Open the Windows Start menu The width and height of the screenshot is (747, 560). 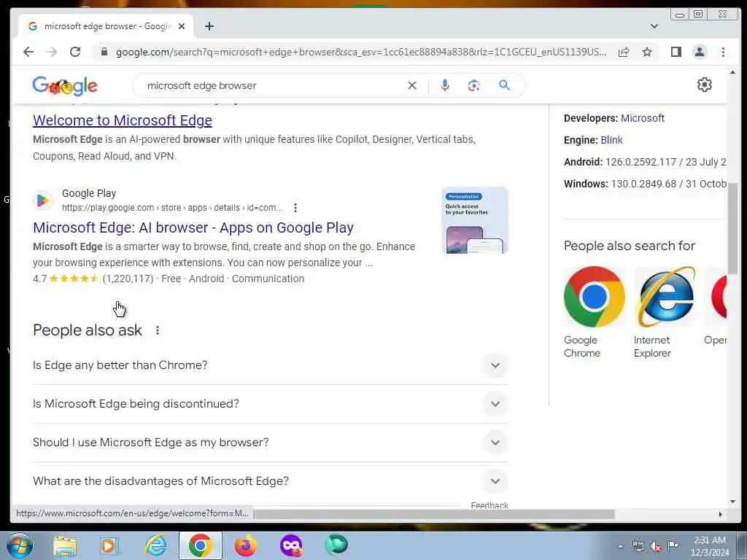pyautogui.click(x=20, y=545)
